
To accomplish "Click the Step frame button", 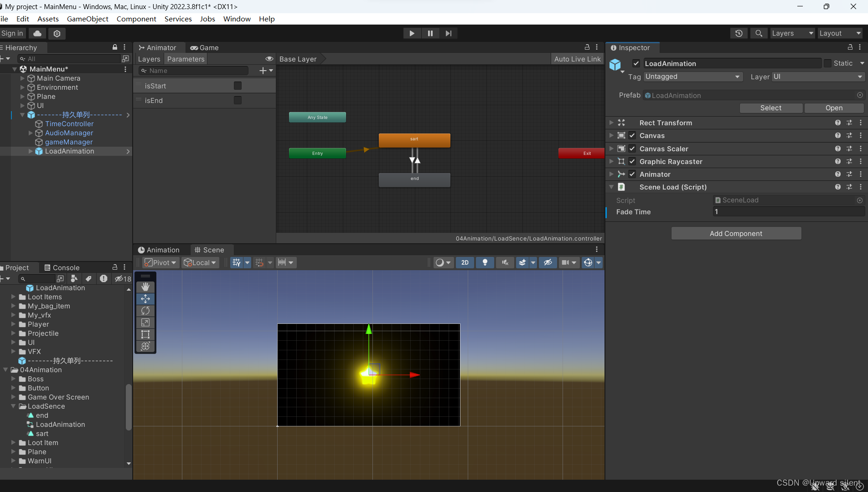I will [448, 33].
